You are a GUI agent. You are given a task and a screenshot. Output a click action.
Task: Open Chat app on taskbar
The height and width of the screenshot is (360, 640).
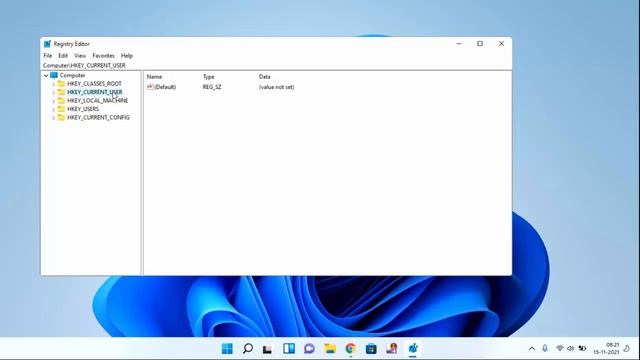point(309,349)
